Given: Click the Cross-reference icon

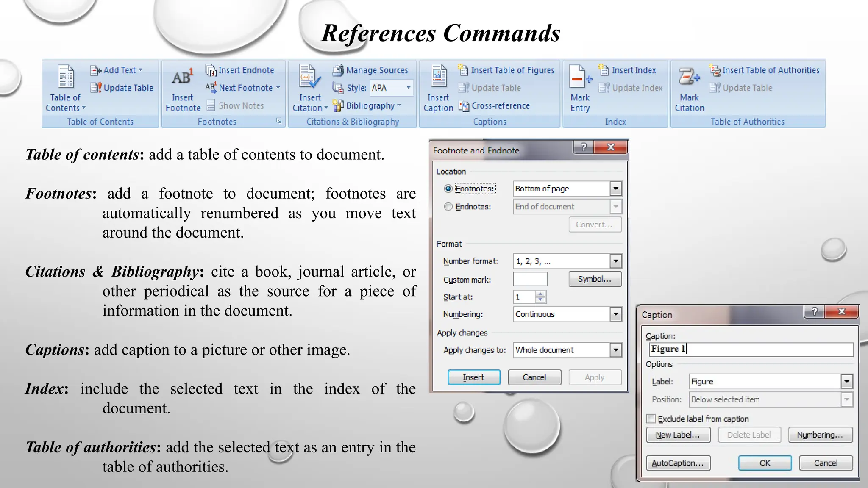Looking at the screenshot, I should [x=464, y=106].
